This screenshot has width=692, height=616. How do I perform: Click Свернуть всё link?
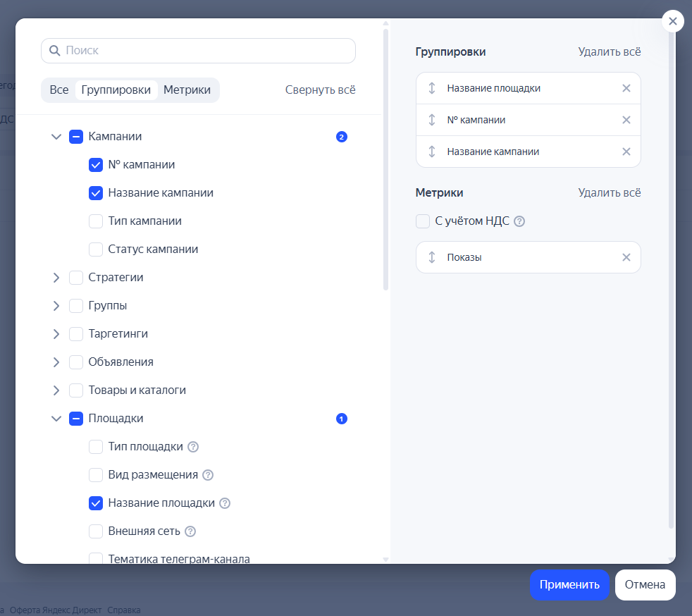[320, 90]
